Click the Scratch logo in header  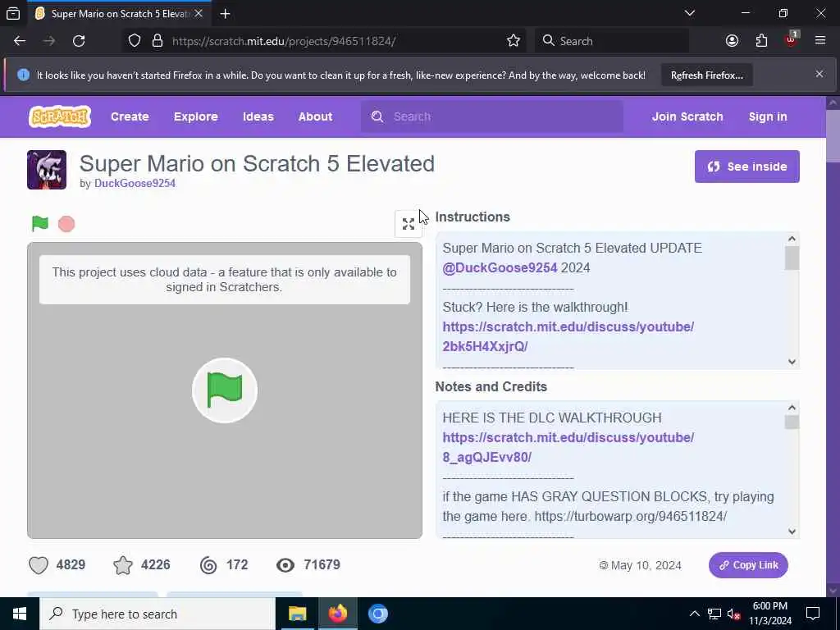click(x=59, y=116)
